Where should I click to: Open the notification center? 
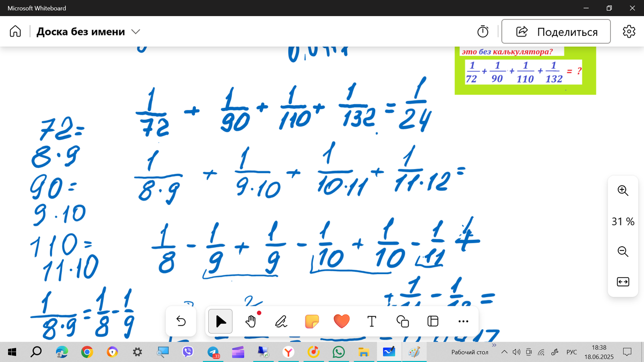(x=627, y=352)
